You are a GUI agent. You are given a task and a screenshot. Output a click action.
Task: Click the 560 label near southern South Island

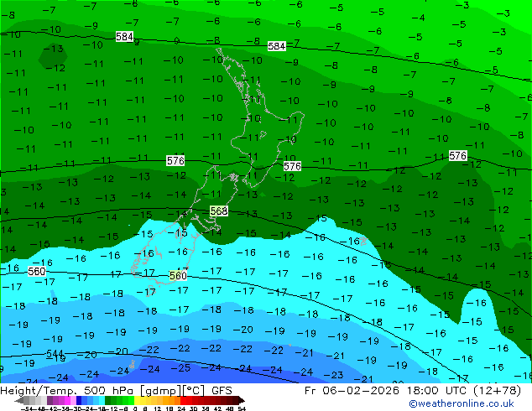[178, 275]
